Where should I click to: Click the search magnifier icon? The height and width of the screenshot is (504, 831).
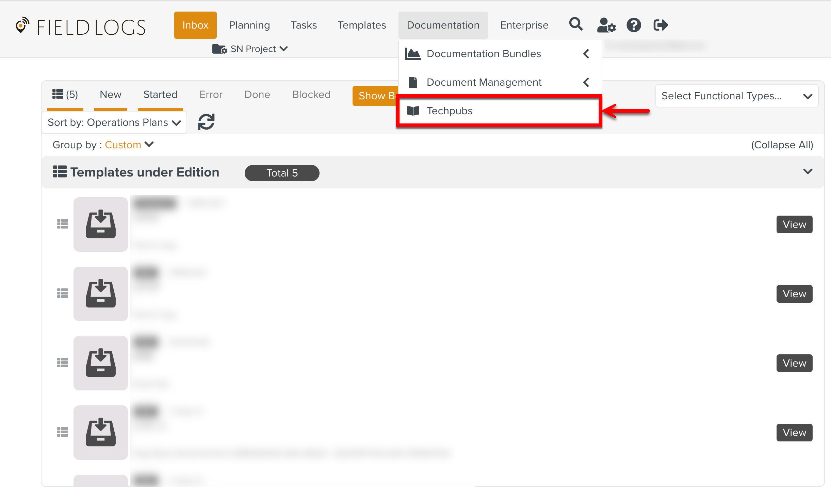(576, 25)
